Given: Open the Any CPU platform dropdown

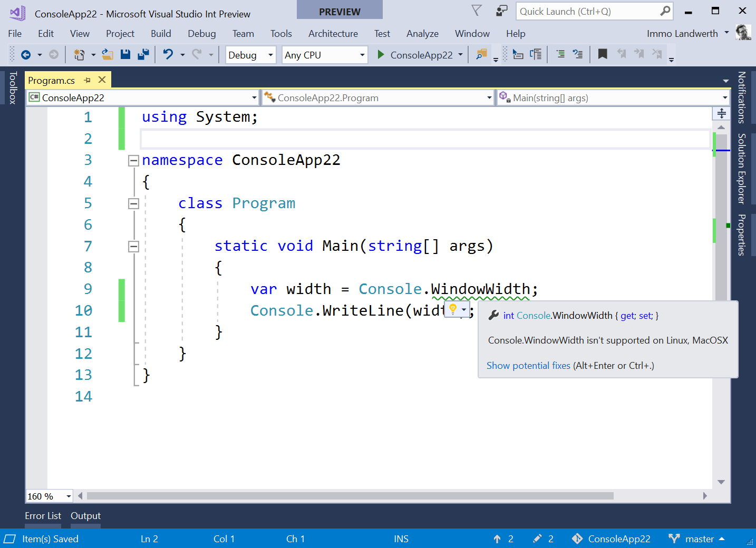Looking at the screenshot, I should [325, 55].
